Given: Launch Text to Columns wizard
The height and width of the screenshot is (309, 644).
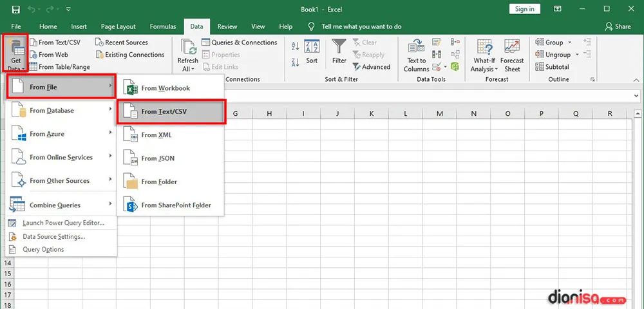Looking at the screenshot, I should [417, 56].
